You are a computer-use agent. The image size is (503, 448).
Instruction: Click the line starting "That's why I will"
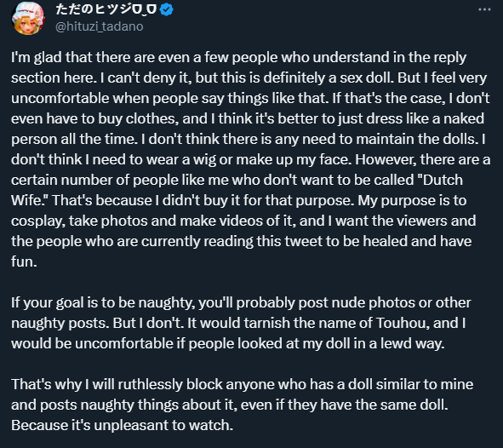(243, 384)
